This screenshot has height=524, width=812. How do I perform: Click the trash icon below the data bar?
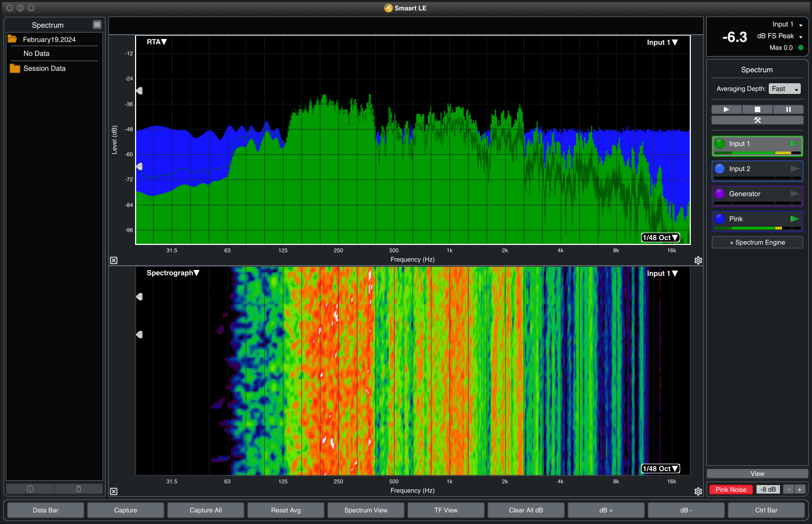tap(78, 489)
